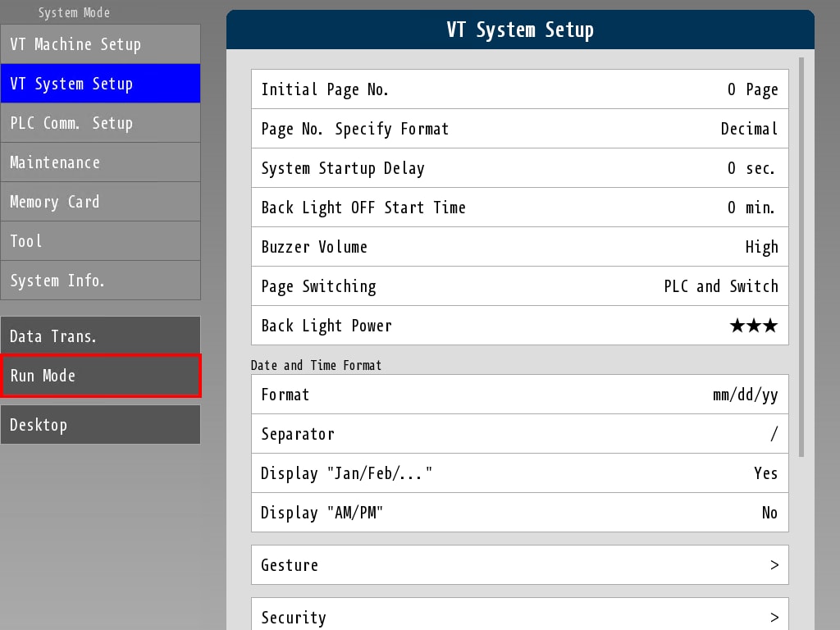
Task: Go to the Maintenance menu
Action: (100, 162)
